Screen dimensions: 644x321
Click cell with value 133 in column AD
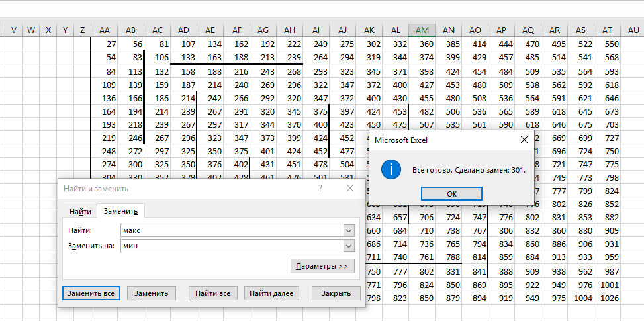[183, 58]
